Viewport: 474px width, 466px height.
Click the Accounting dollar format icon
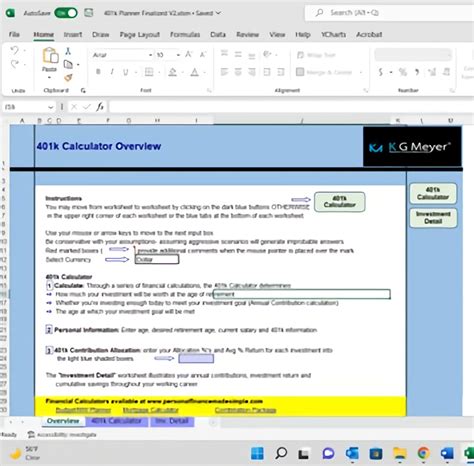381,72
